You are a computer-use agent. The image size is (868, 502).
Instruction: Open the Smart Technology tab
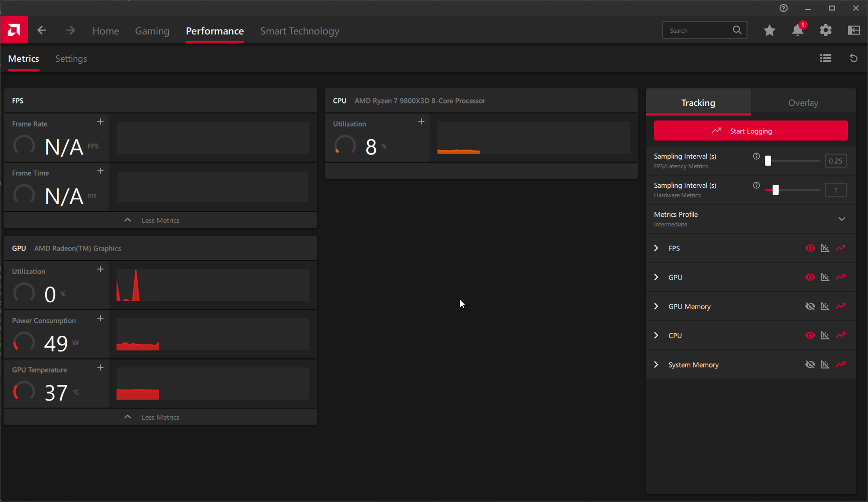coord(300,31)
